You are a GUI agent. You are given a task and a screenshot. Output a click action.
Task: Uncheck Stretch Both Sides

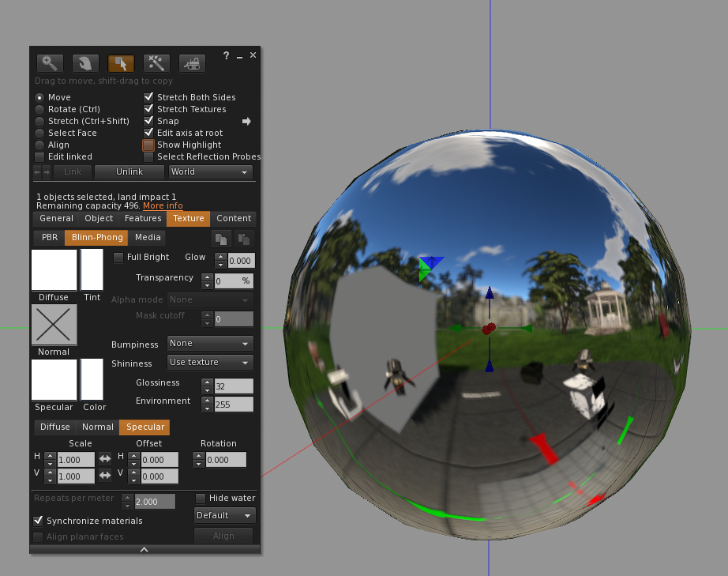click(148, 97)
